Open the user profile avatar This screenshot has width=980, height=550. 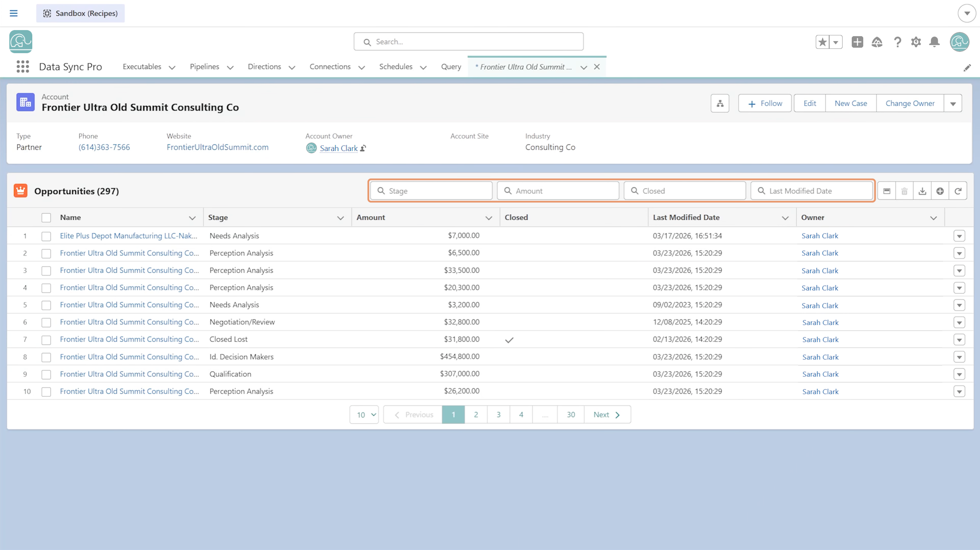pos(959,42)
